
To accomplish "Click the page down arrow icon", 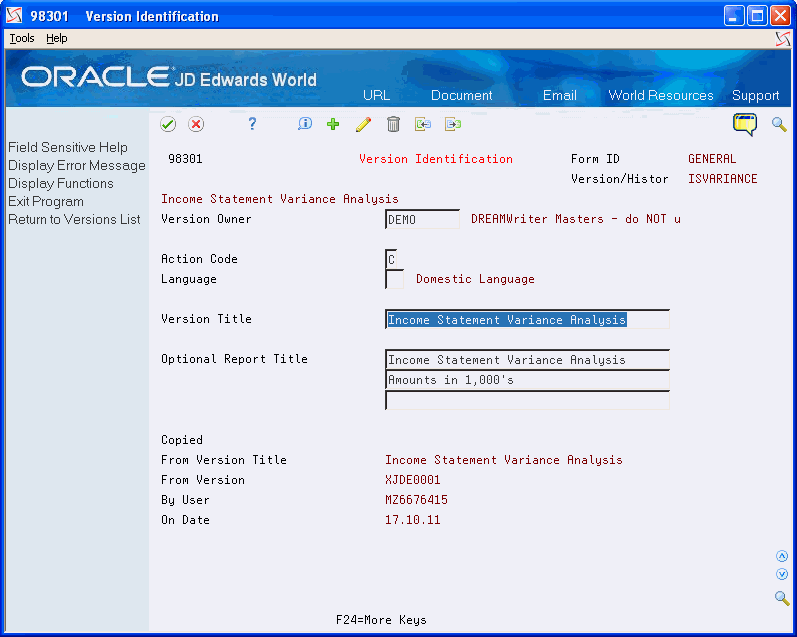I will (782, 574).
